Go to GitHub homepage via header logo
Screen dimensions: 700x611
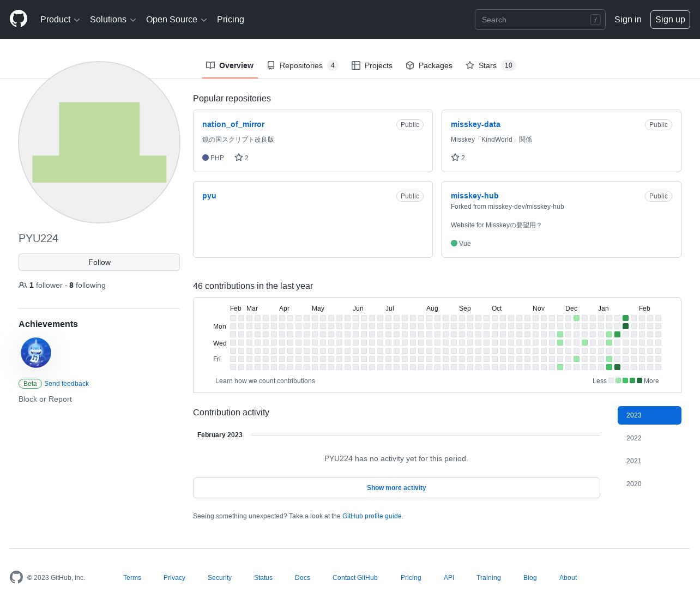[x=19, y=19]
